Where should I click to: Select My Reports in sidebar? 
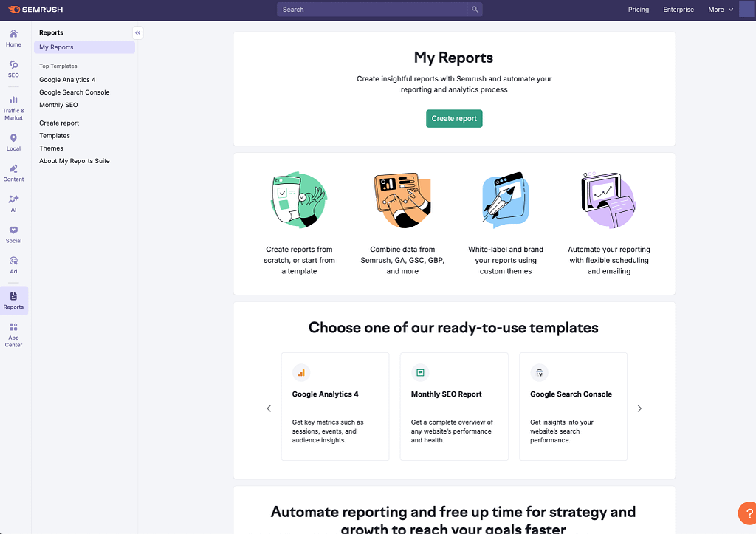click(x=84, y=47)
